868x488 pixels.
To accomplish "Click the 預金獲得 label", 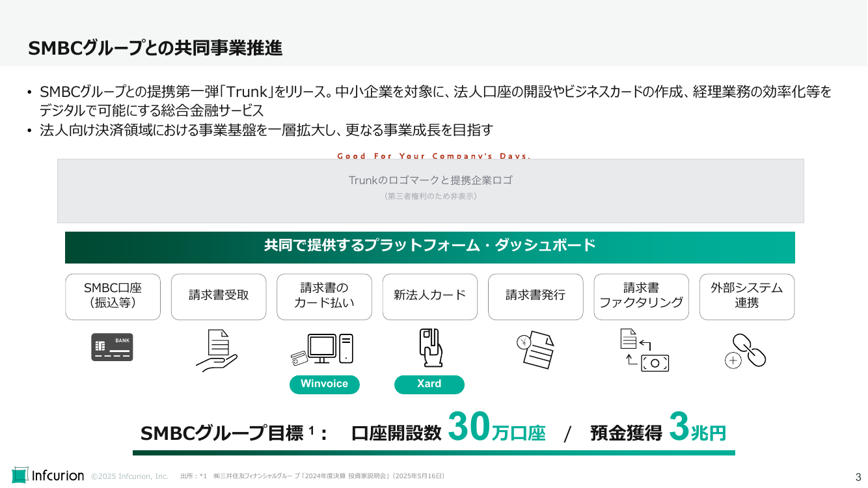I will pyautogui.click(x=626, y=433).
